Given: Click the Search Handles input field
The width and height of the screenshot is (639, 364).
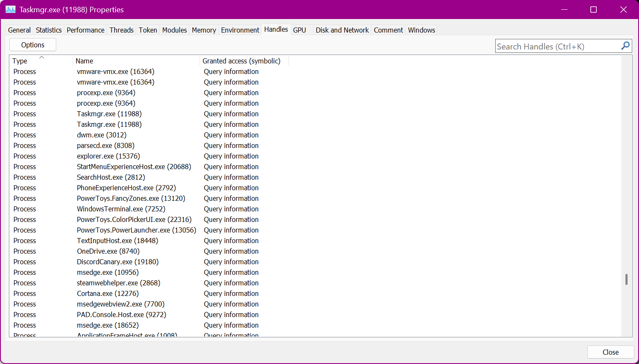Looking at the screenshot, I should [554, 46].
